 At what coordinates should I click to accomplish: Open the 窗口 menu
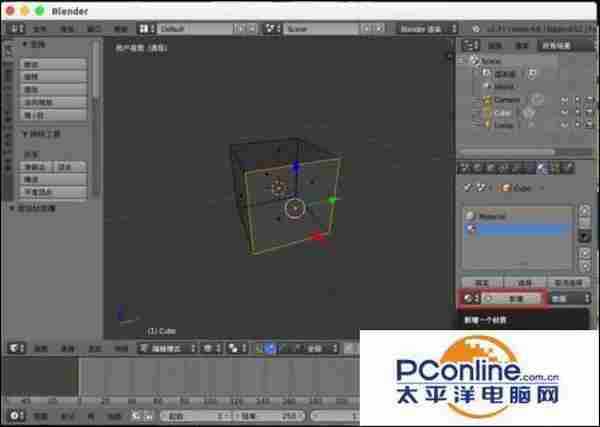94,29
